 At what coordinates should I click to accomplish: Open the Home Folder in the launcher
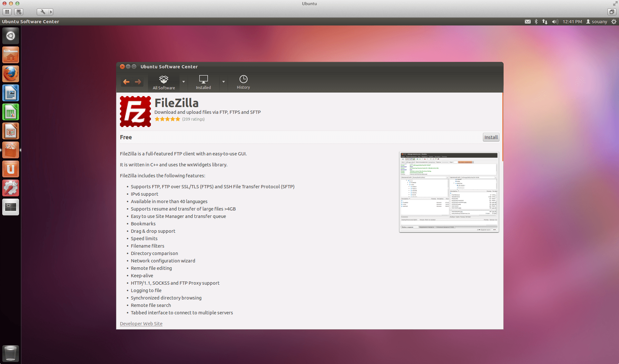[11, 55]
